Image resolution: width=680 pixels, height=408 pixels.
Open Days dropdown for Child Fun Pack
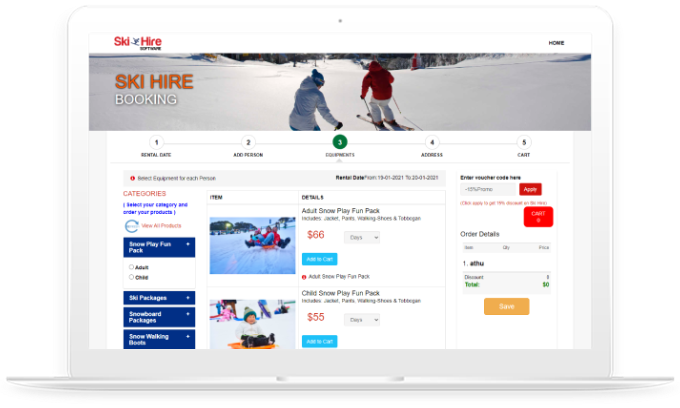[362, 320]
